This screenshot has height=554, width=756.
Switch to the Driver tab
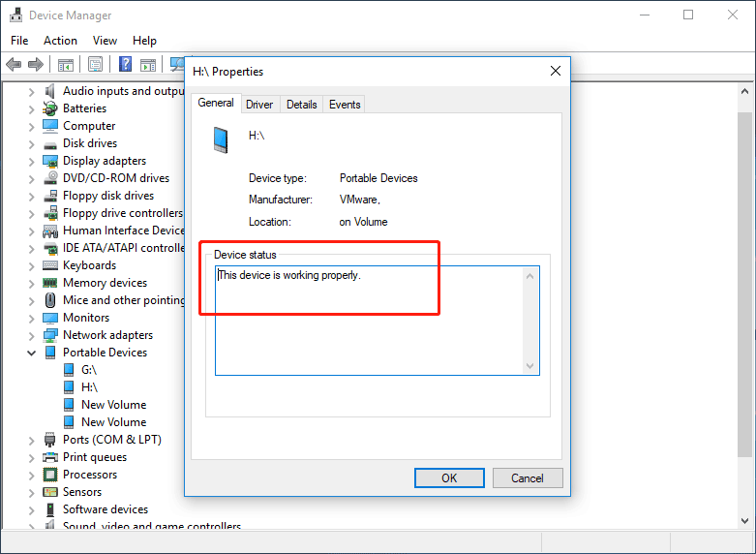tap(259, 105)
